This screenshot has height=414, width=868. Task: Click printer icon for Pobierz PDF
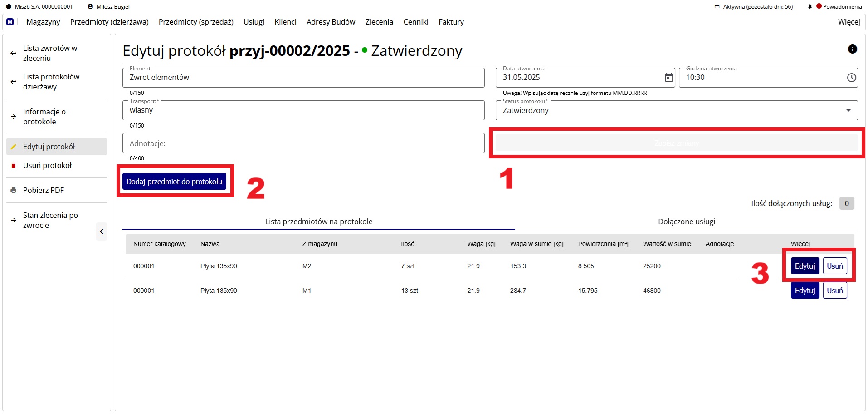coord(14,191)
